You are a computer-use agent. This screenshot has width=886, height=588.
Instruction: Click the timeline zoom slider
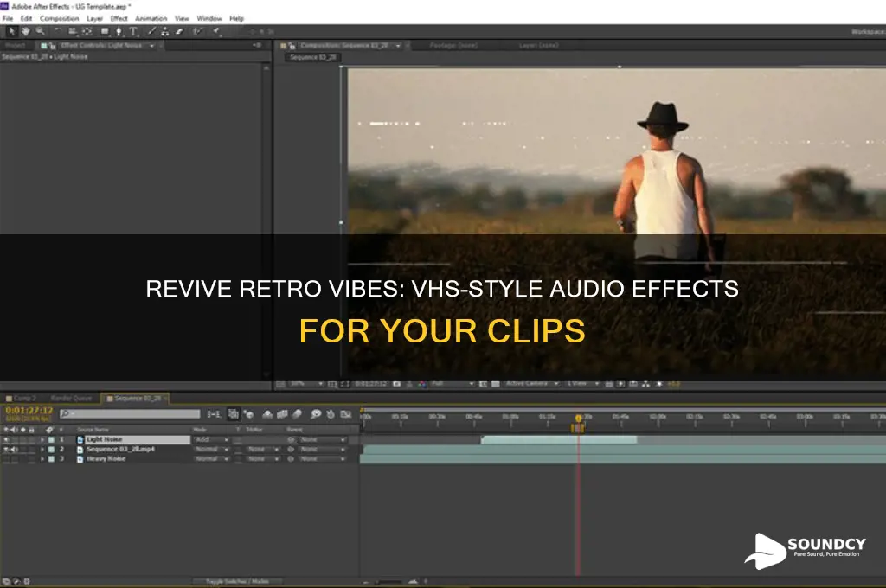point(390,581)
